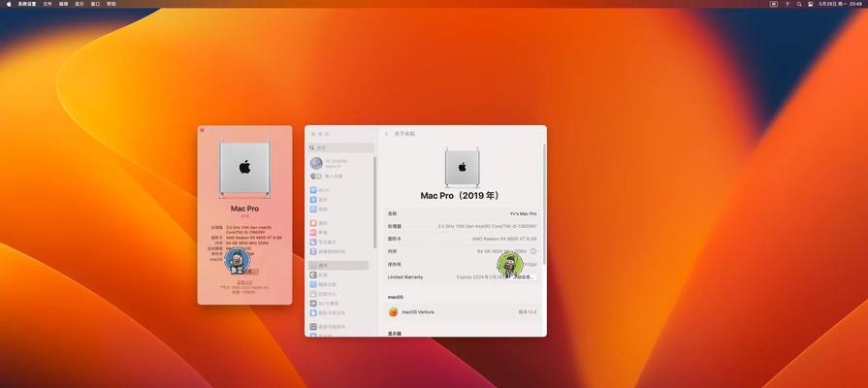The height and width of the screenshot is (388, 868).
Task: Open the 窗口 menu
Action: click(x=95, y=4)
